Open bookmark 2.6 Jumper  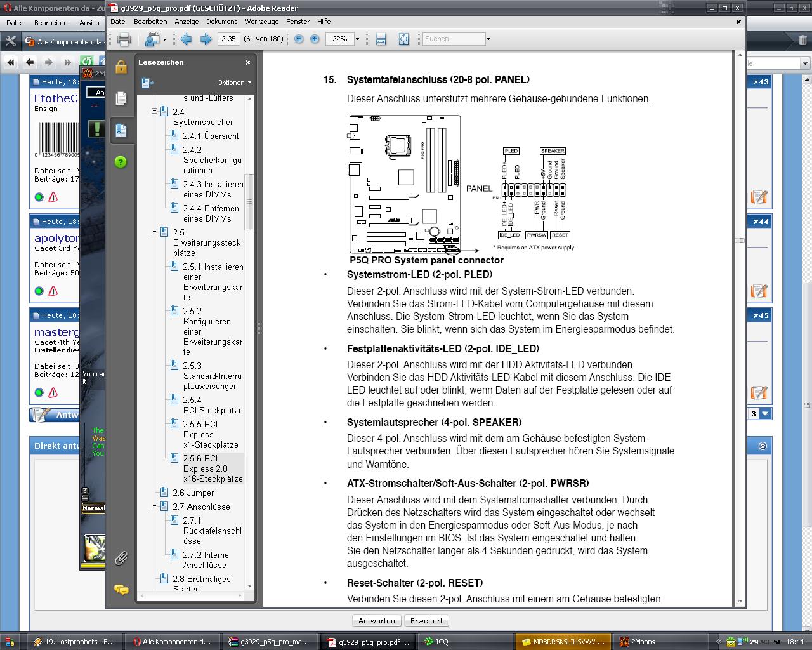193,493
